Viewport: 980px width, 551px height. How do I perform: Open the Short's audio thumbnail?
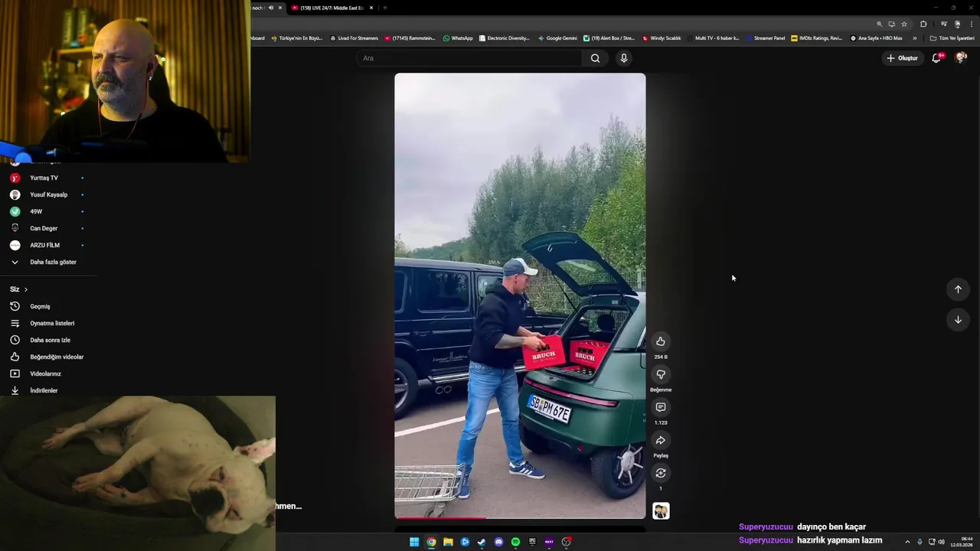click(661, 511)
